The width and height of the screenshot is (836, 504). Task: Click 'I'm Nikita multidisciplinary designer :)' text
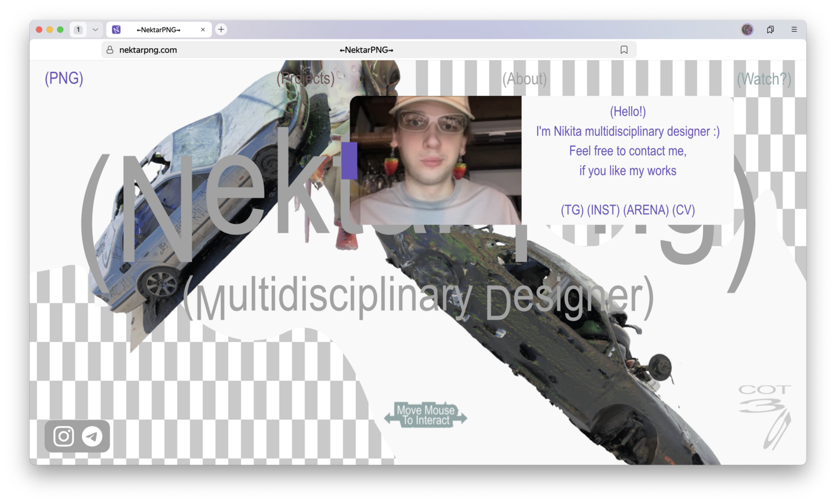pos(628,131)
